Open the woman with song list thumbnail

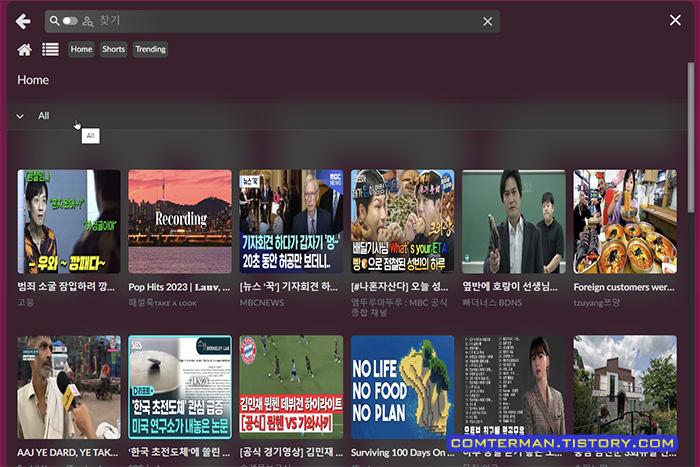[x=513, y=387]
